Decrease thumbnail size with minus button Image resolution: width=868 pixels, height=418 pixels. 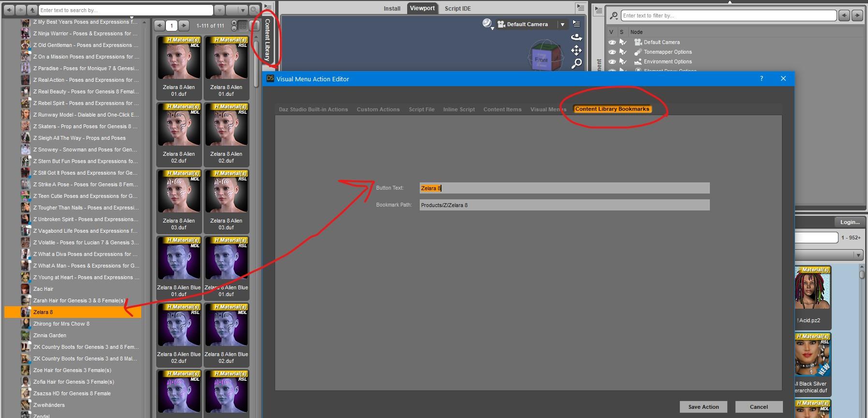[x=235, y=29]
